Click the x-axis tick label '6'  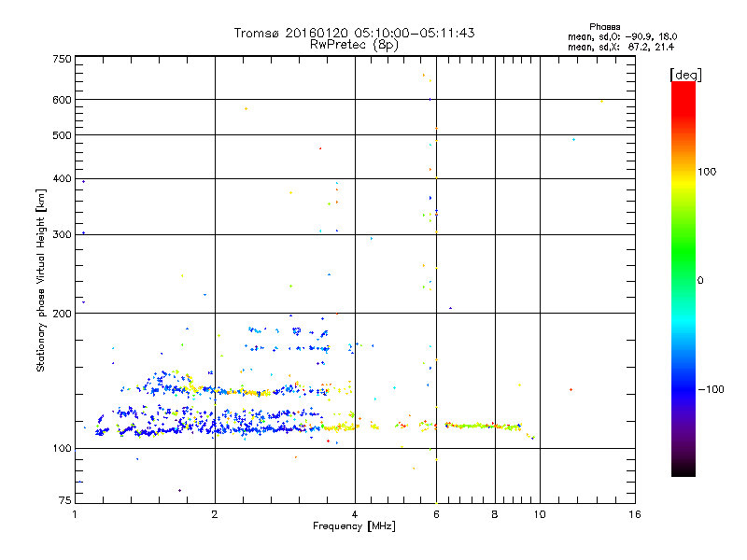pos(436,514)
